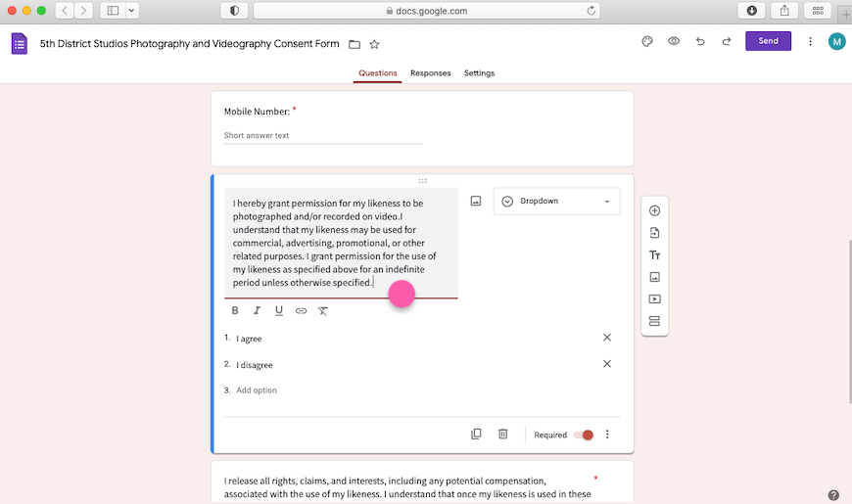
Task: Add image to the question
Action: [x=476, y=201]
